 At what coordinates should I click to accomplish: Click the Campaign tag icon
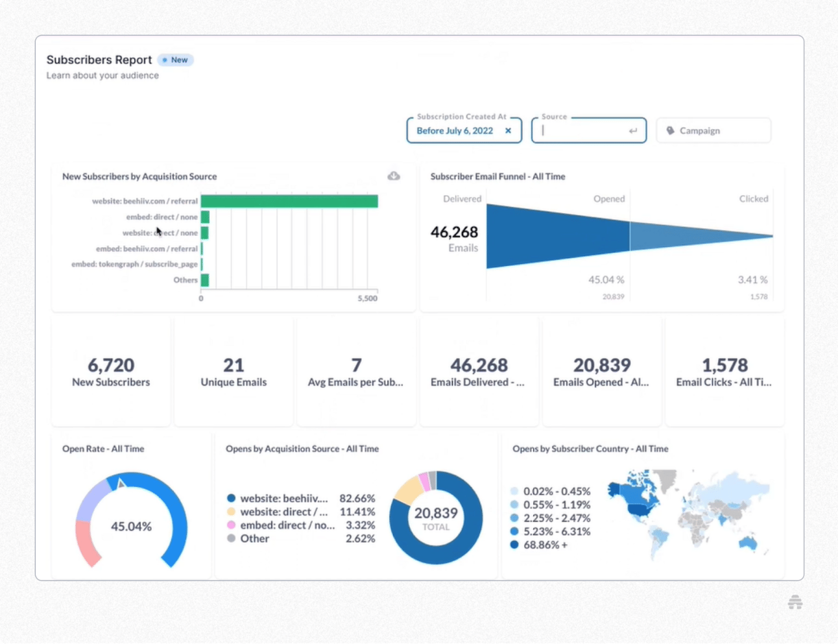pos(671,130)
